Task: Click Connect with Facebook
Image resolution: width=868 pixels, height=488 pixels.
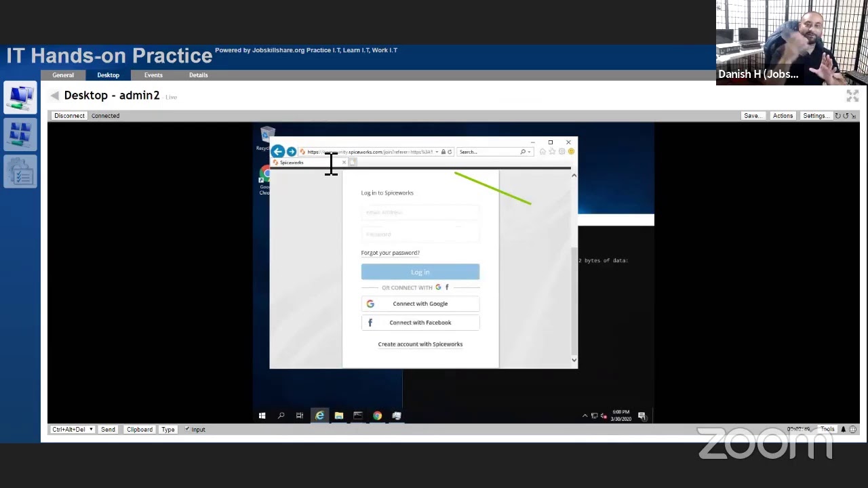Action: coord(420,323)
